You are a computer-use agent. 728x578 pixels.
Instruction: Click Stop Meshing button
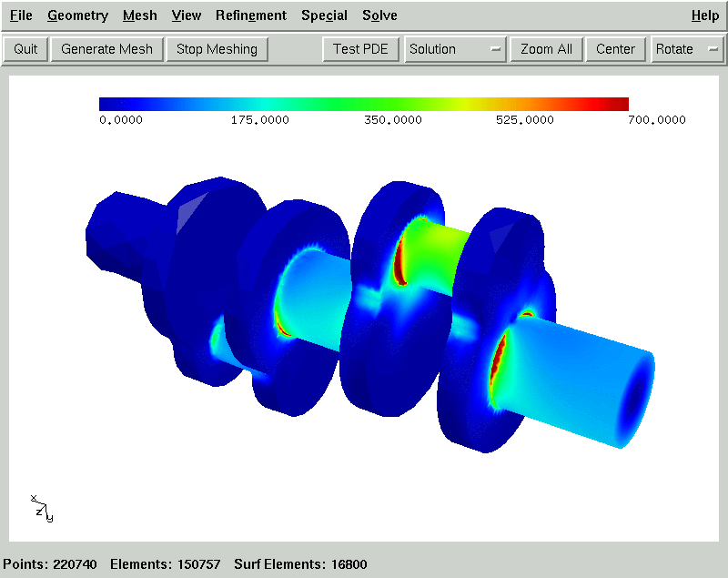[x=217, y=49]
